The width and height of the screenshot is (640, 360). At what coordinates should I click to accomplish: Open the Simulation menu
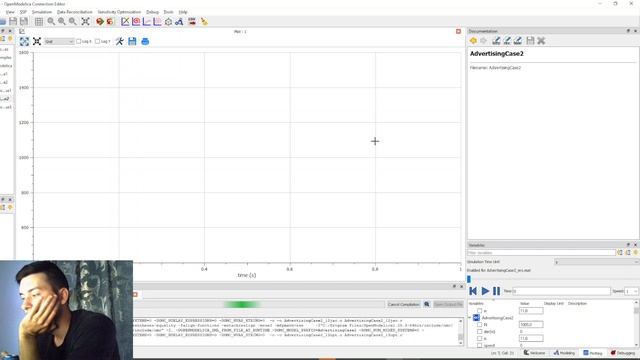[42, 12]
